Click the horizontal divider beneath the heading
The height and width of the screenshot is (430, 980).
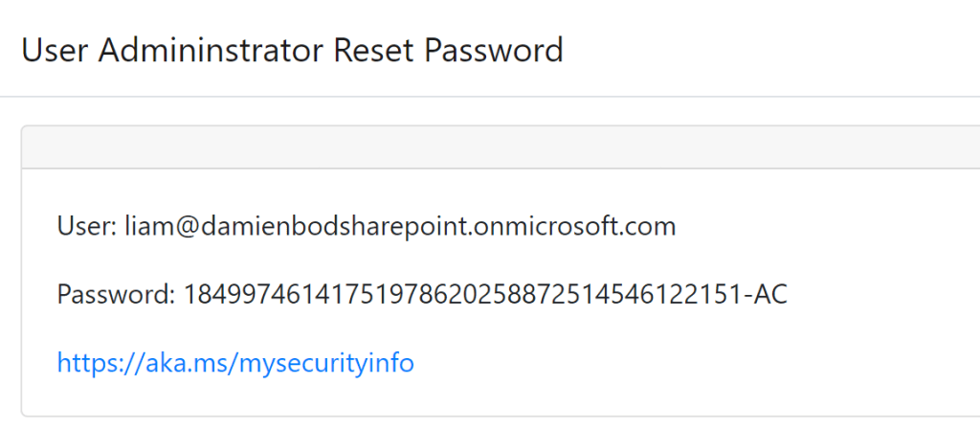point(490,97)
